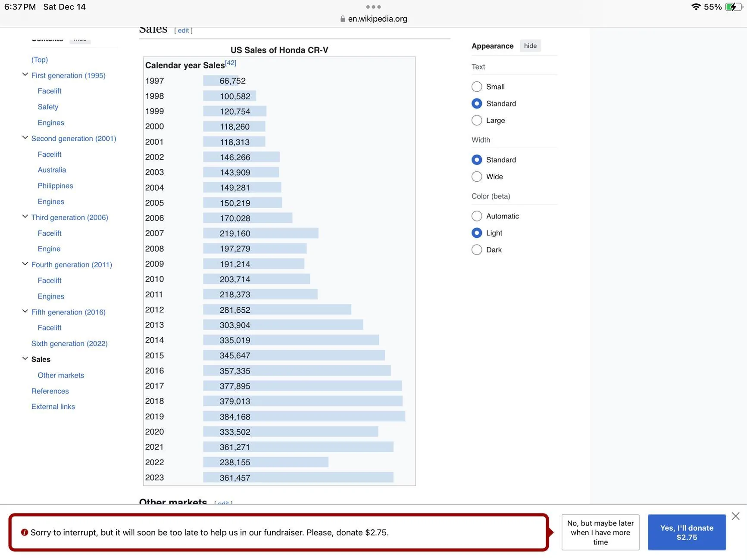
Task: Click the fundraiser message text
Action: tap(209, 532)
